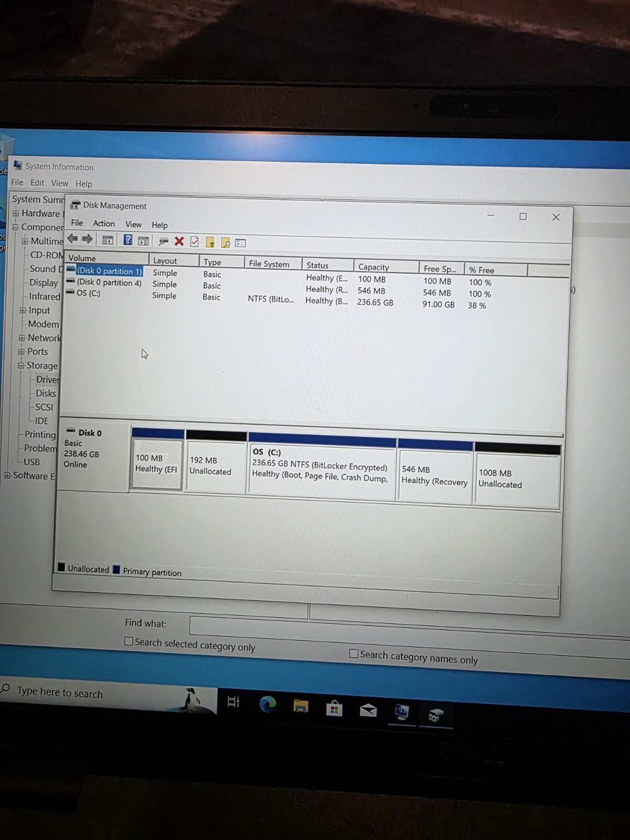The height and width of the screenshot is (840, 630).
Task: Open Microsoft Store from the taskbar
Action: click(334, 708)
